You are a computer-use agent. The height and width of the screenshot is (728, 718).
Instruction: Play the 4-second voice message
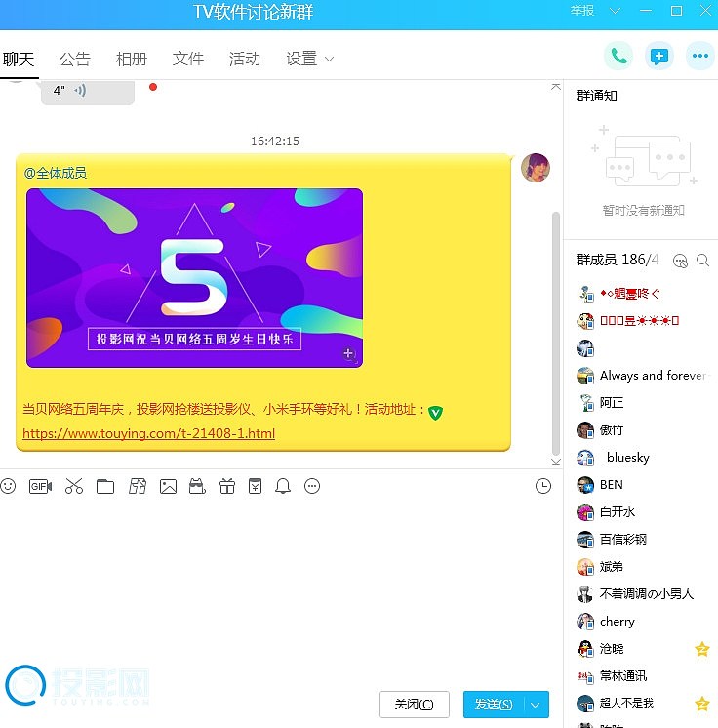coord(88,91)
